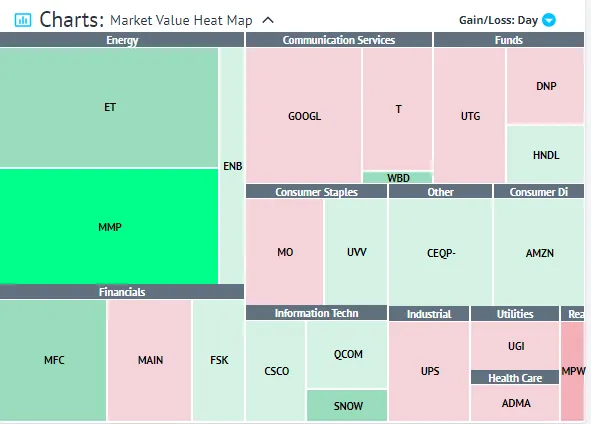Click the SNOW tile

pyautogui.click(x=347, y=406)
